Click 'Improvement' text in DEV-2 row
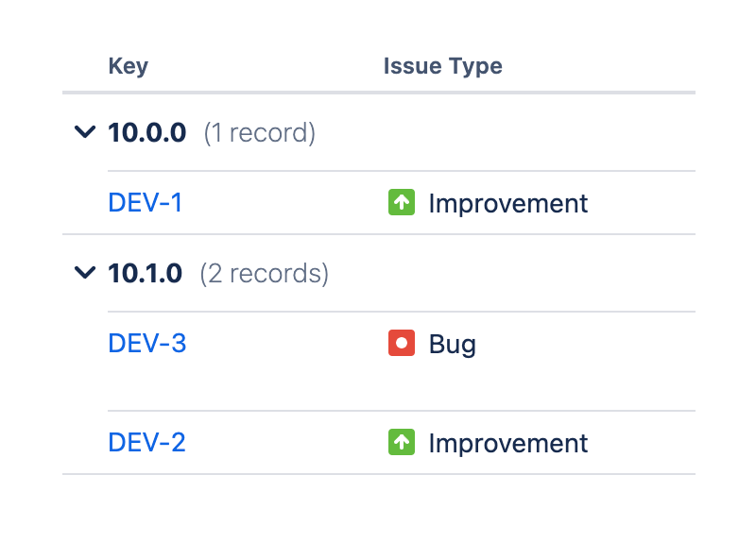This screenshot has width=756, height=543. [508, 443]
